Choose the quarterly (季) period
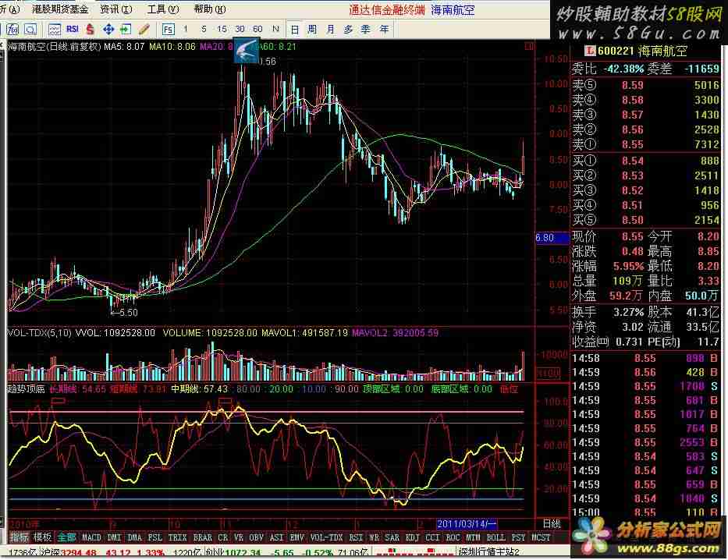Image resolution: width=728 pixels, height=560 pixels. [x=366, y=30]
